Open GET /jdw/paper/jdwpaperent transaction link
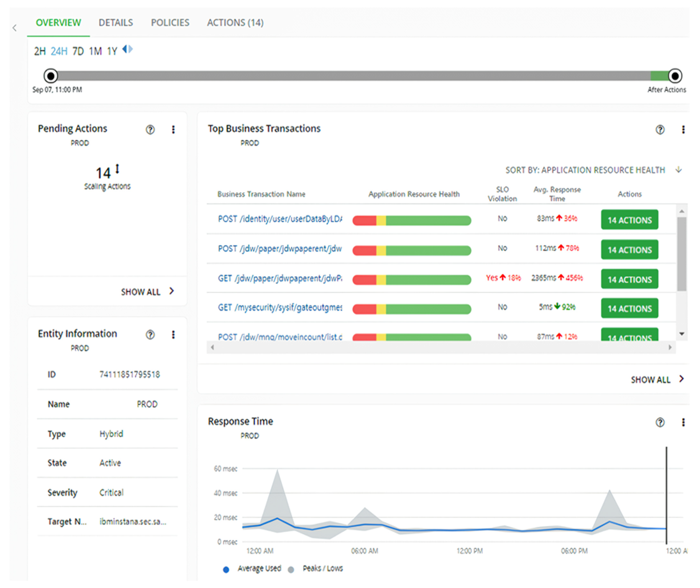The height and width of the screenshot is (588, 700). click(x=280, y=278)
